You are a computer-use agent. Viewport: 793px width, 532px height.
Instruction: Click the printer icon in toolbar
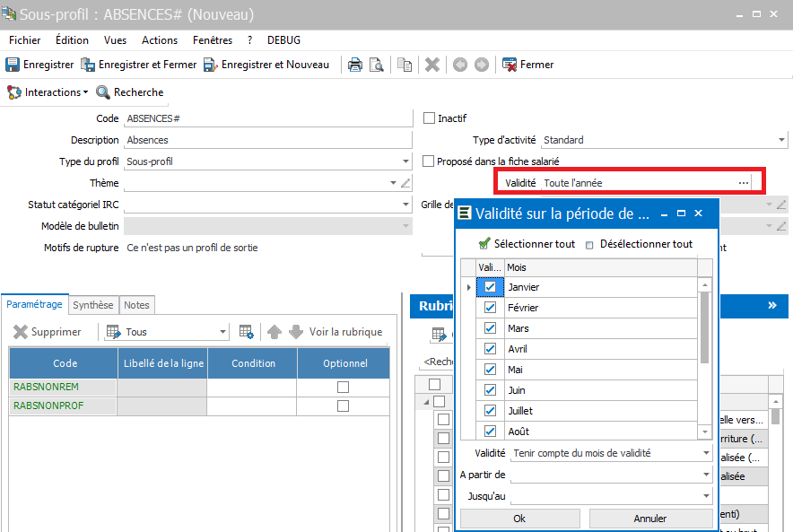pos(355,65)
